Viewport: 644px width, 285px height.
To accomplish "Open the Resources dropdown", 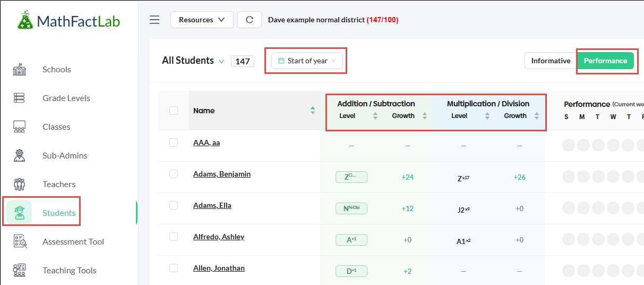I will (202, 20).
